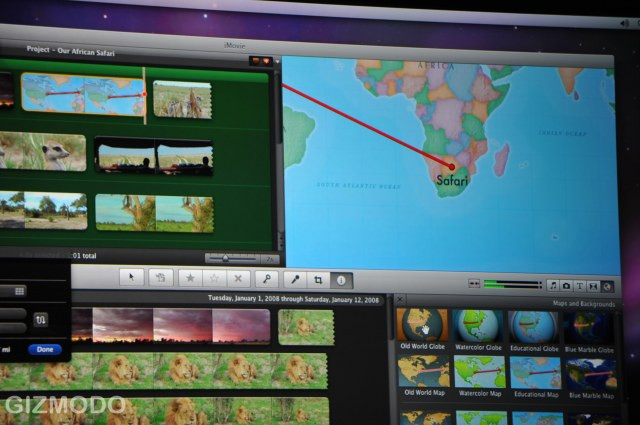640x425 pixels.
Task: Adjust the thumbnail duration slider below project
Action: pyautogui.click(x=233, y=258)
